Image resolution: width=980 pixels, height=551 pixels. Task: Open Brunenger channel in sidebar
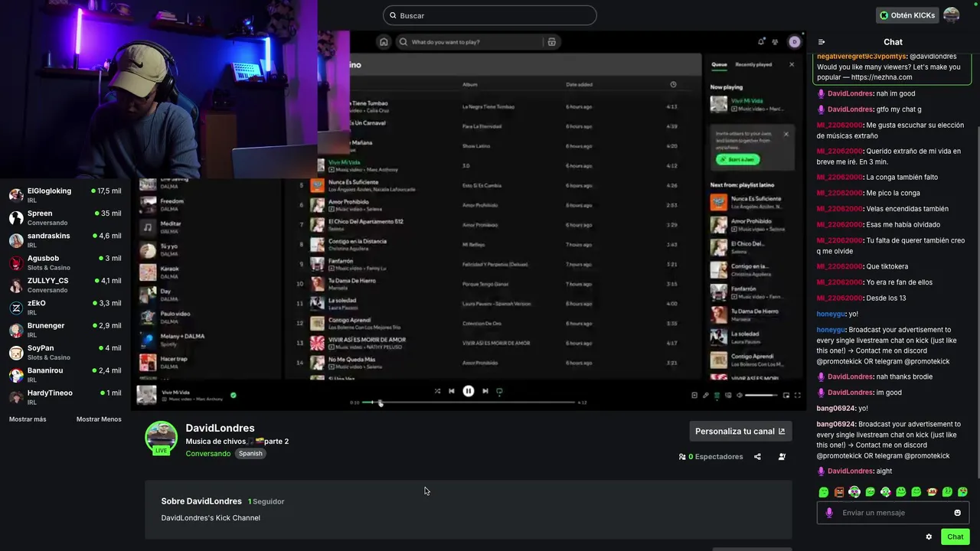[x=65, y=330]
